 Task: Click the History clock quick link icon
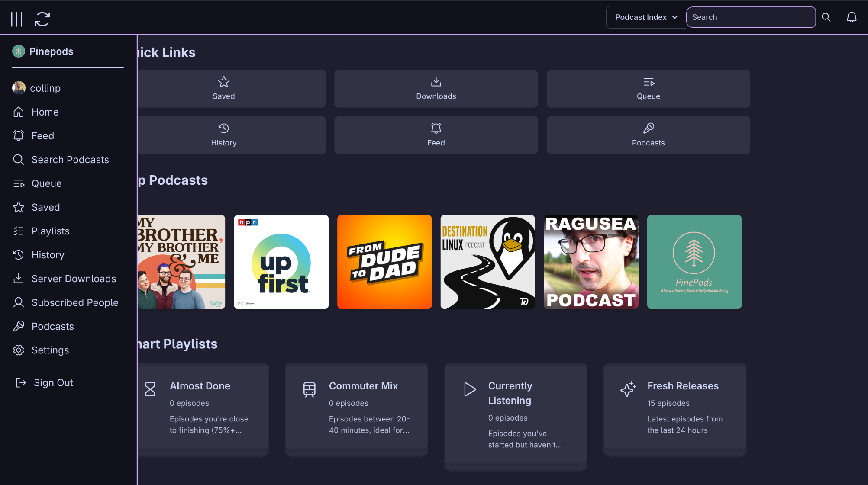tap(223, 128)
